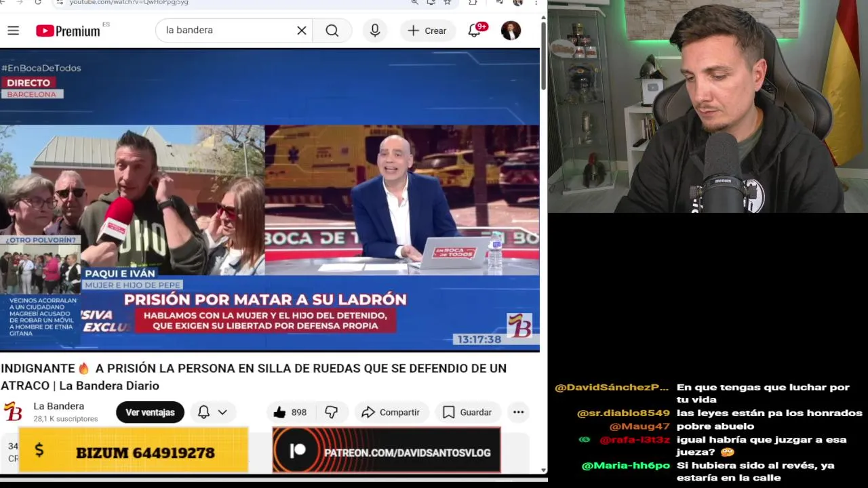868x488 pixels.
Task: Open the Crear menu
Action: pyautogui.click(x=427, y=30)
